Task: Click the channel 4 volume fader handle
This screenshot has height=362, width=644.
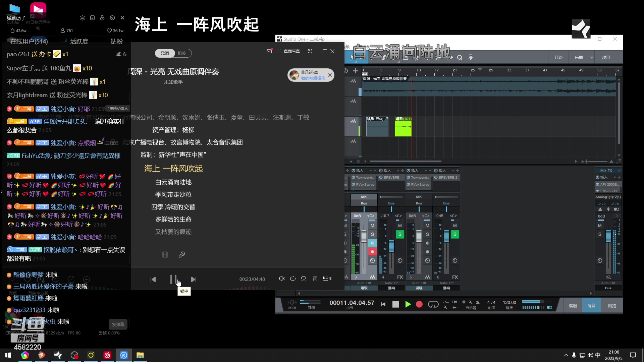Action: [391, 246]
